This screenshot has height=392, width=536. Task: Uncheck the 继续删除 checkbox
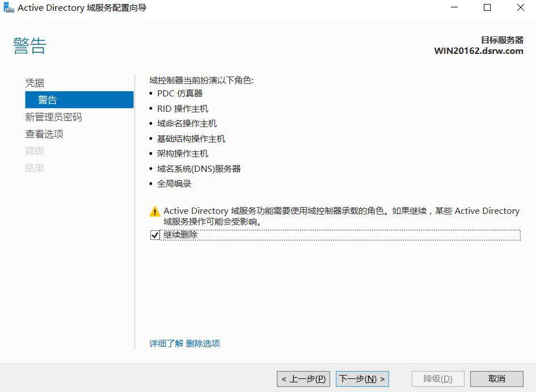[155, 235]
